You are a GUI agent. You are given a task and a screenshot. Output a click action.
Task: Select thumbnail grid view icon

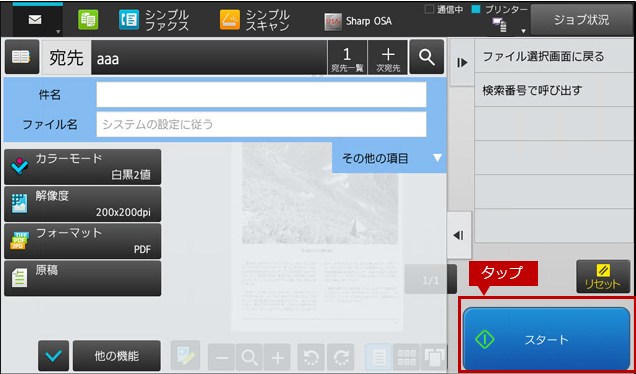pyautogui.click(x=406, y=357)
